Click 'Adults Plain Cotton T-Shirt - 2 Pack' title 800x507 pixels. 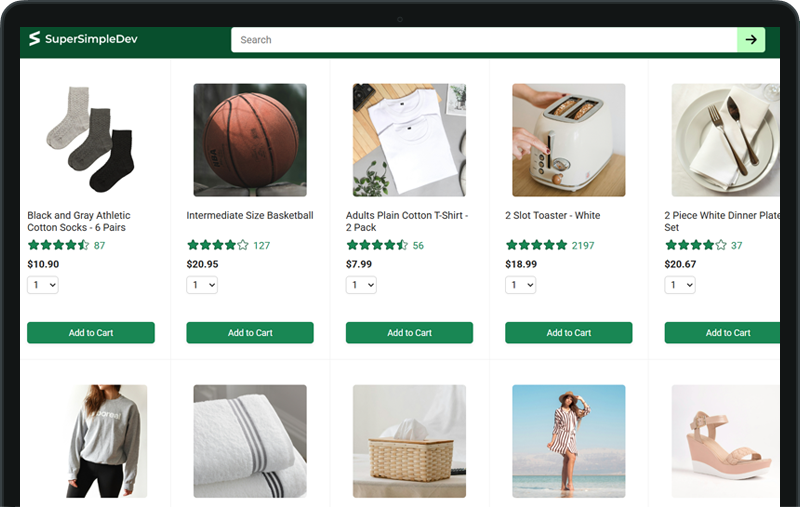coord(407,221)
